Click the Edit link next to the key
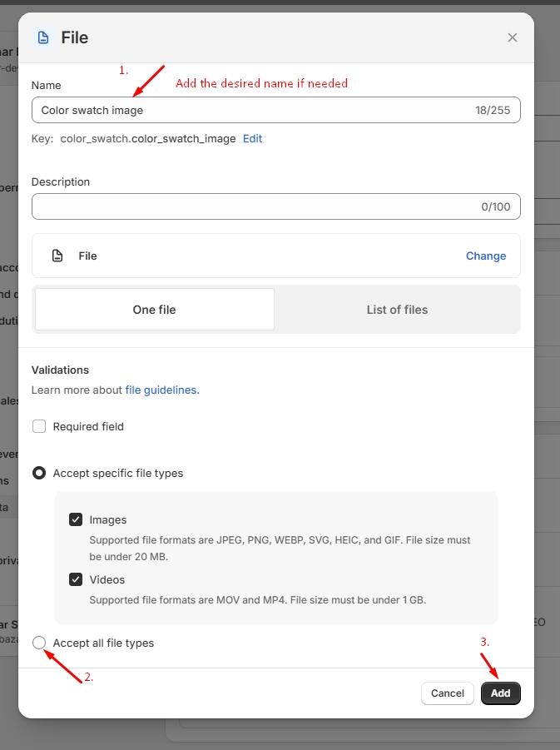 pyautogui.click(x=252, y=138)
